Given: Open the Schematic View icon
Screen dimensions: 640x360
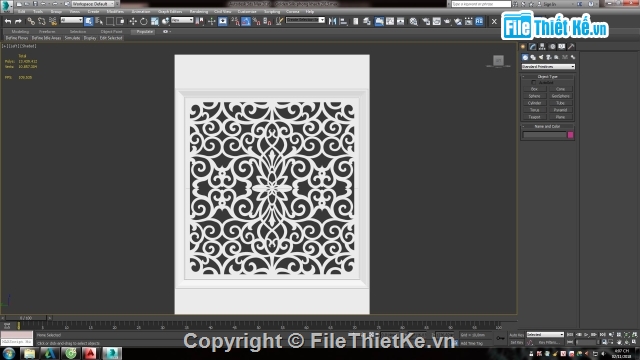Looking at the screenshot, I should (400, 21).
